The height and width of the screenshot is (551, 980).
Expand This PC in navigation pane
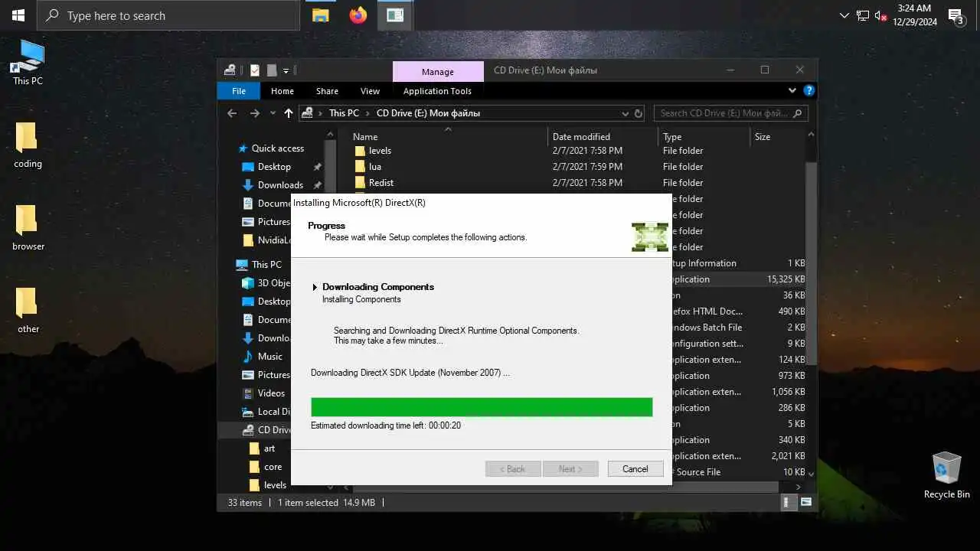click(266, 265)
